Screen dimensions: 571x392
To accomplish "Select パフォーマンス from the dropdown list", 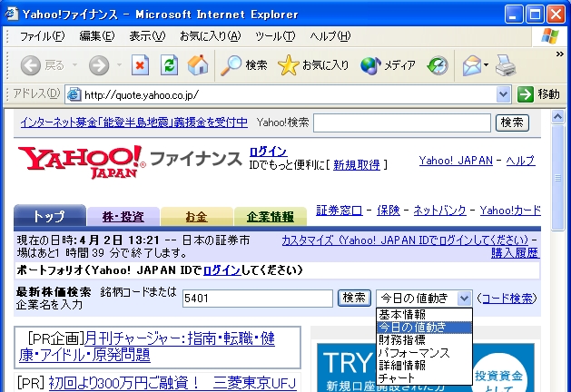I will coord(424,353).
